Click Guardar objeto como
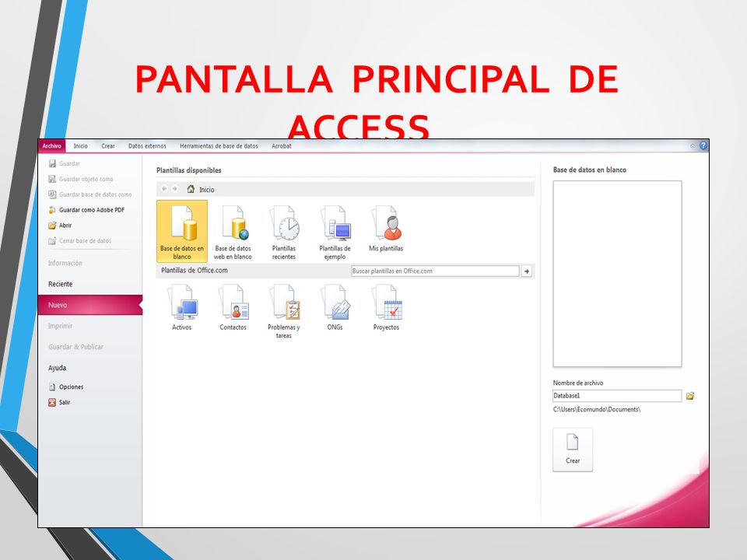 pyautogui.click(x=81, y=179)
